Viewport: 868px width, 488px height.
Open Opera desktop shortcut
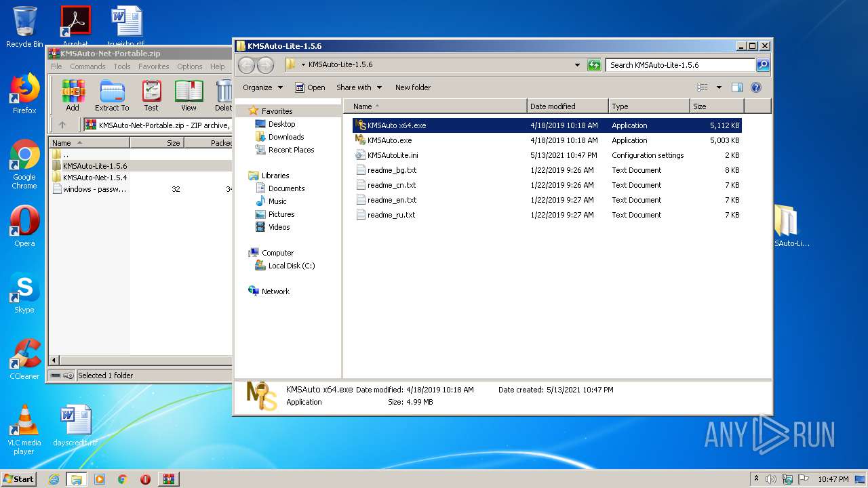tap(24, 226)
